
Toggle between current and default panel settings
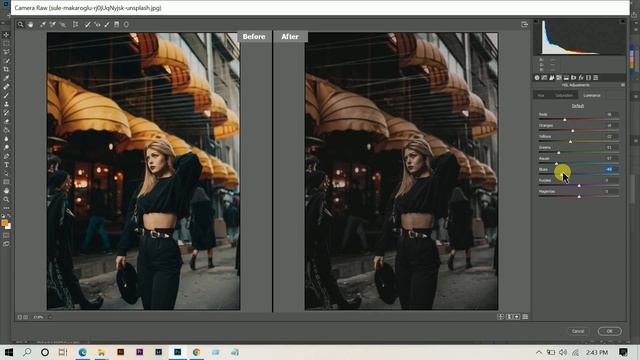click(525, 317)
